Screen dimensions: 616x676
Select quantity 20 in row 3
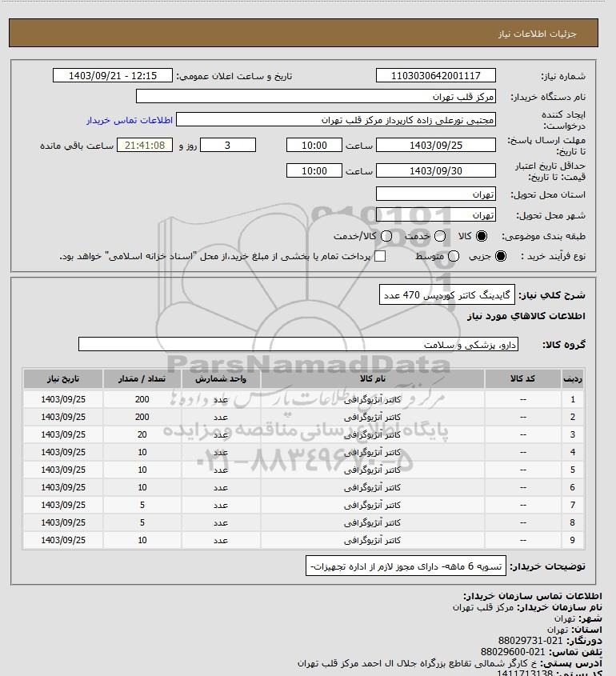tap(142, 434)
